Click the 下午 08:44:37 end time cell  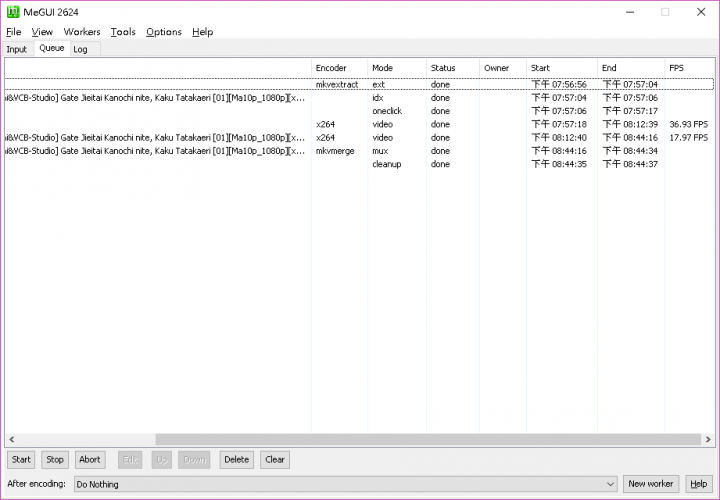pos(630,164)
